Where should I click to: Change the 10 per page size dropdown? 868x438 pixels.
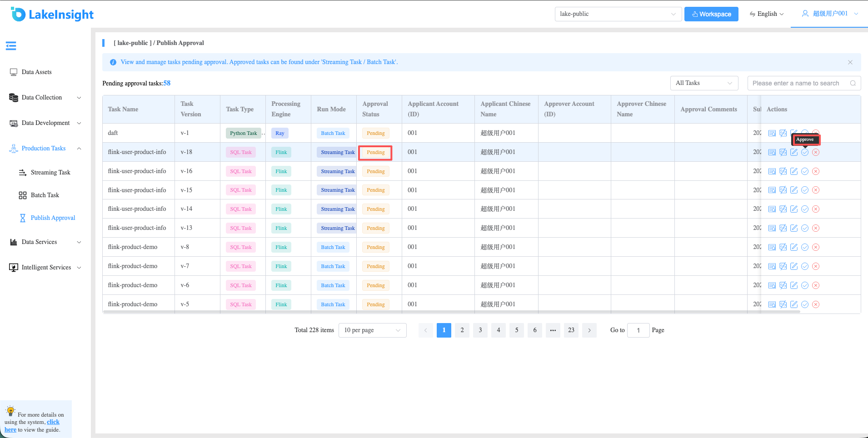point(372,330)
